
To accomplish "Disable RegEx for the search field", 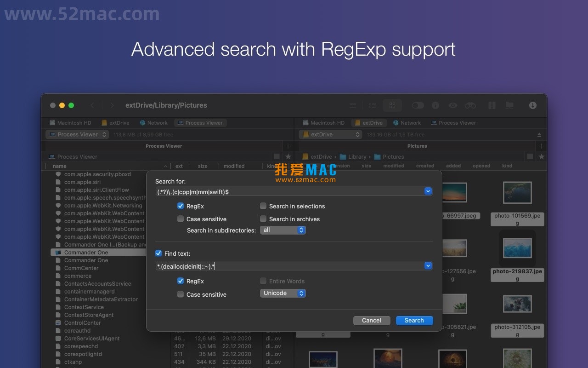I will coord(181,206).
